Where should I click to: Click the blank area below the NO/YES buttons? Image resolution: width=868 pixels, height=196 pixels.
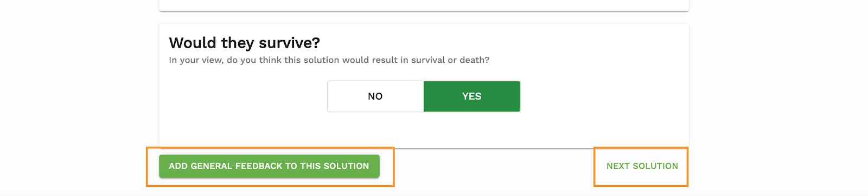(x=424, y=130)
